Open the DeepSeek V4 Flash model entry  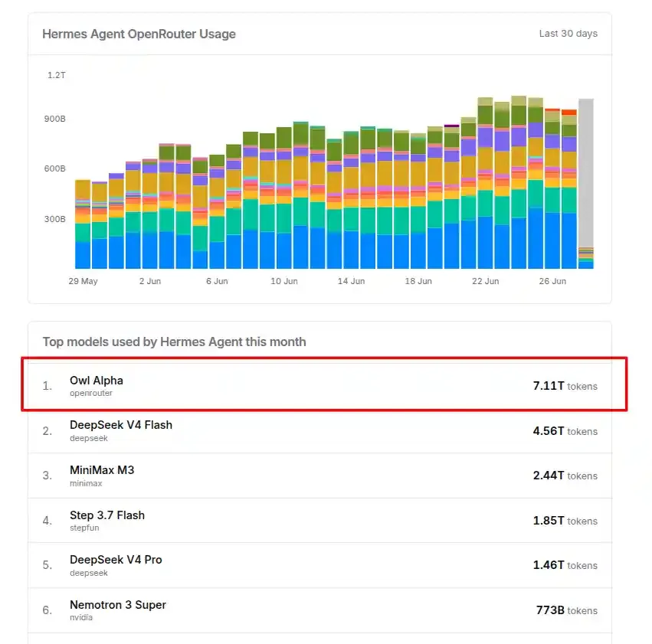[x=319, y=431]
